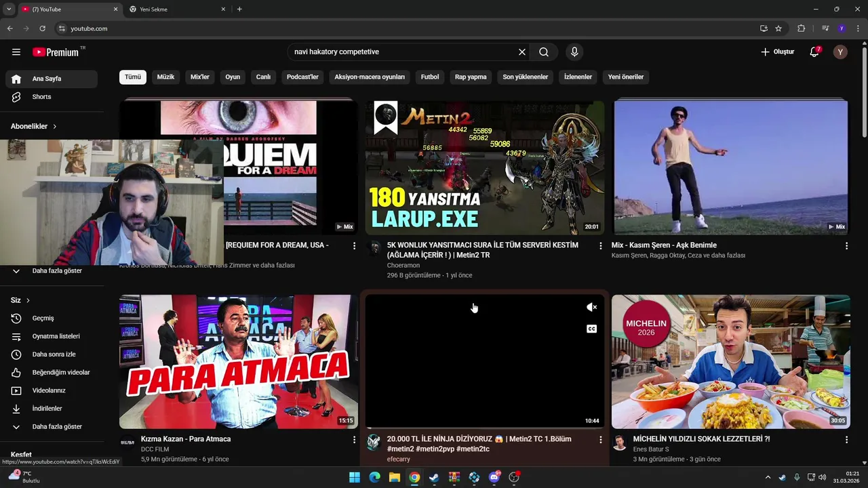Open options for Kasım Şeren mix
The image size is (868, 488).
(x=846, y=246)
